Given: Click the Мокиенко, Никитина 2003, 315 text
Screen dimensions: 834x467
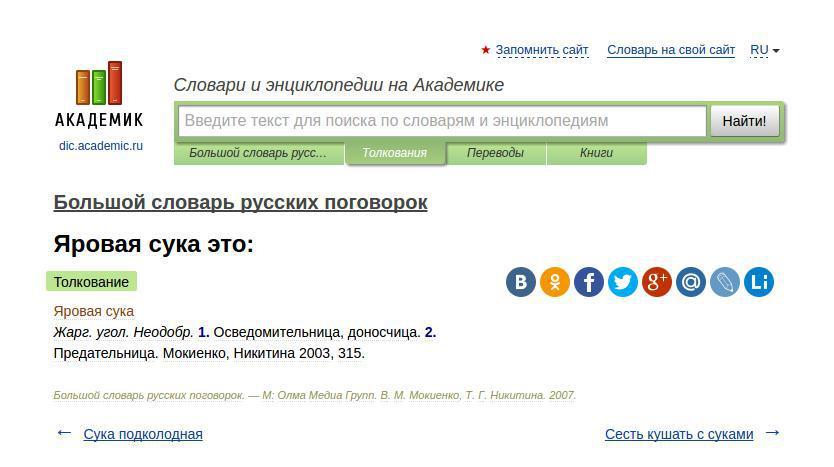Looking at the screenshot, I should (x=264, y=353).
